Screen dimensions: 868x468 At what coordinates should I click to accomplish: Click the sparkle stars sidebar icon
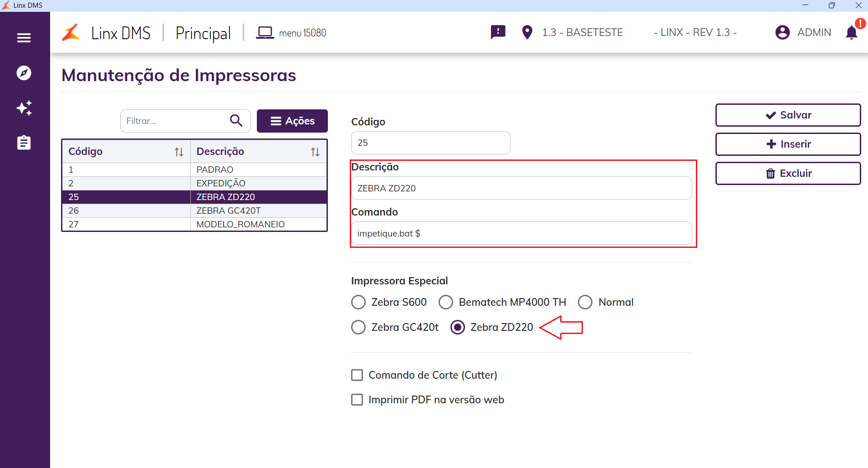click(x=24, y=108)
